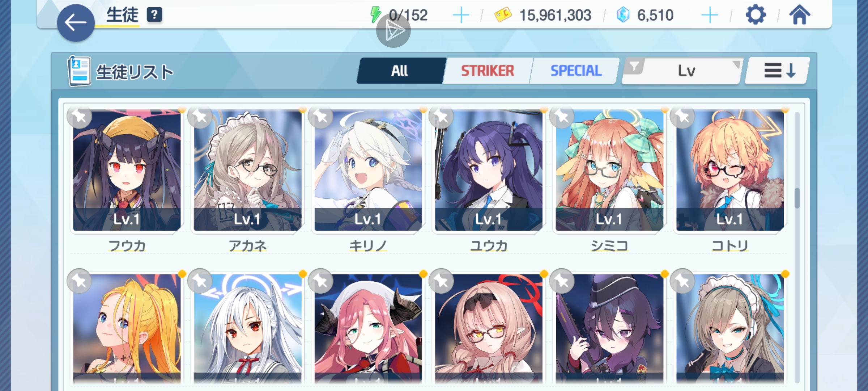Click the student list scrollbar handle
The height and width of the screenshot is (391, 868).
797,198
